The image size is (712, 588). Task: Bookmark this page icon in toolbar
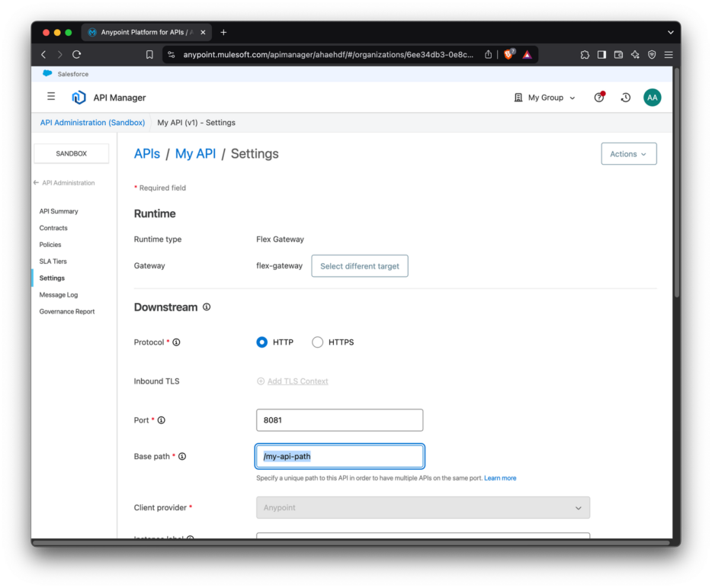(149, 54)
